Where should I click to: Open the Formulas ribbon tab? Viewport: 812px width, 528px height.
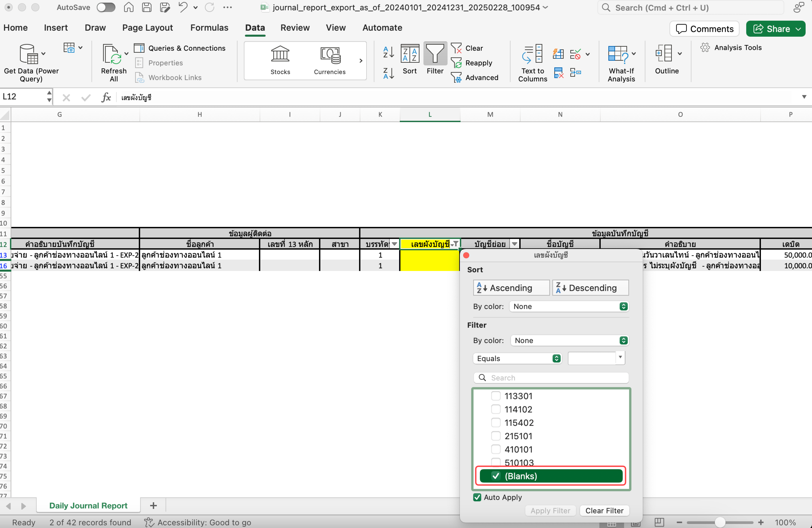[x=209, y=28]
